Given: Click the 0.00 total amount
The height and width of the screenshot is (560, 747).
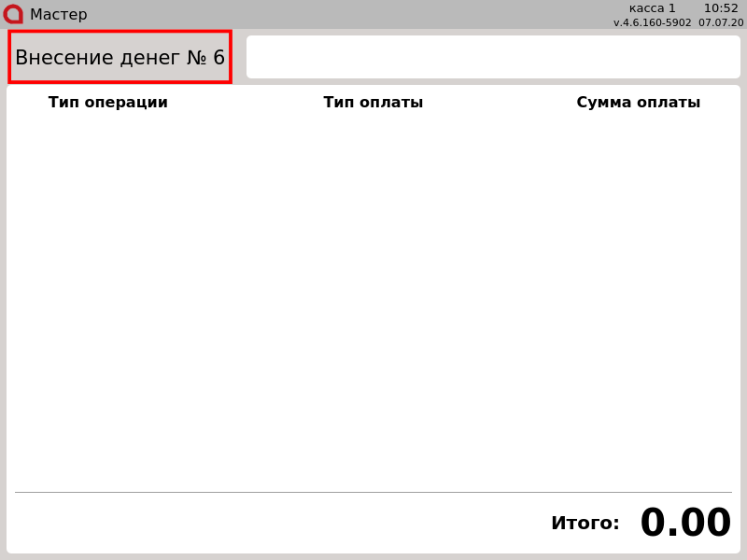Looking at the screenshot, I should [685, 524].
